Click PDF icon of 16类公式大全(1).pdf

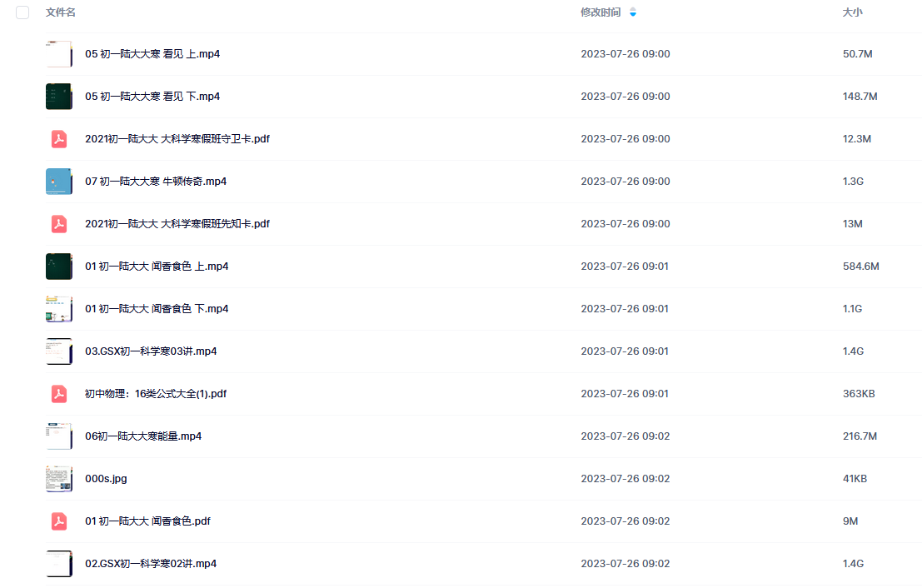tap(59, 394)
